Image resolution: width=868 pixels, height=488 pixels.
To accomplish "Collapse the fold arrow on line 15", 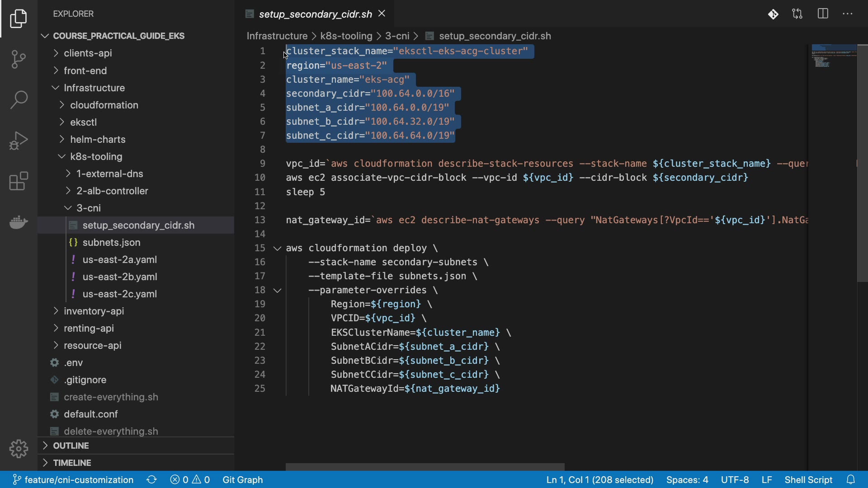I will point(278,249).
